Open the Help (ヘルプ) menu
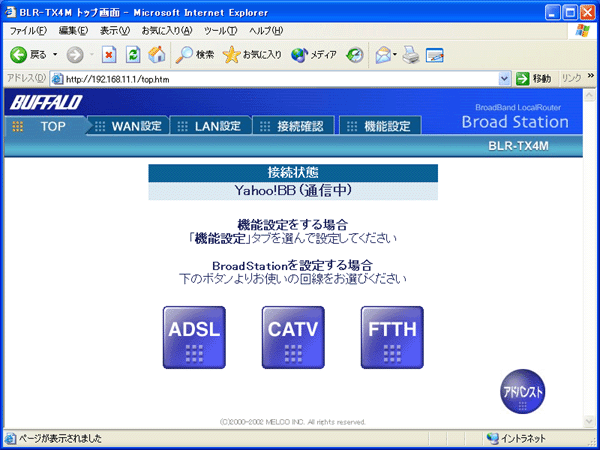 (266, 31)
